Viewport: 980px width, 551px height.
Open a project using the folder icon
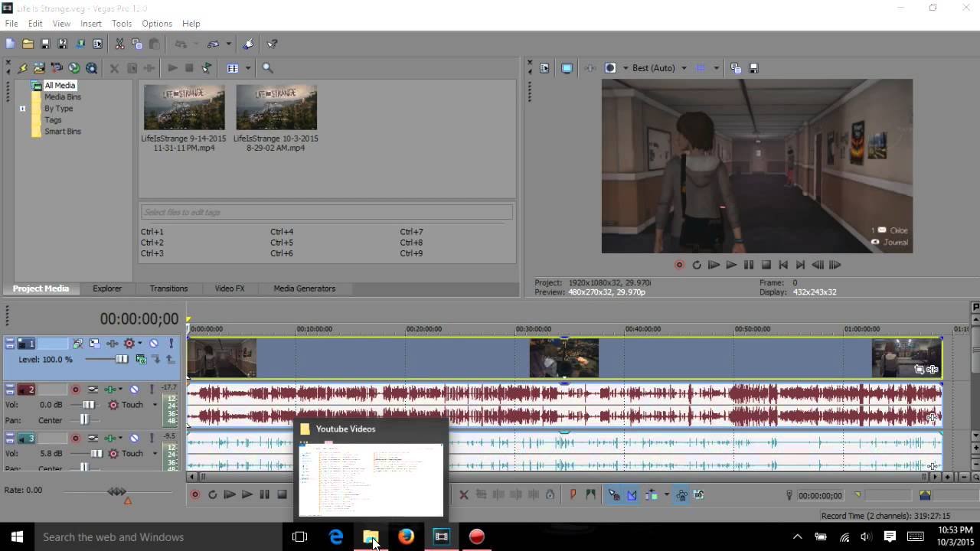click(x=28, y=44)
